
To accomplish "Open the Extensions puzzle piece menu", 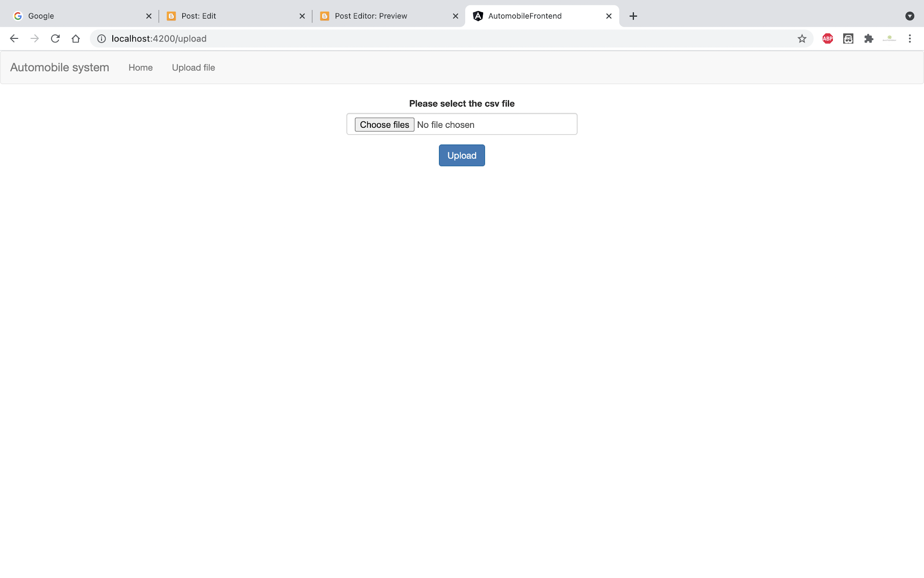I will [868, 38].
